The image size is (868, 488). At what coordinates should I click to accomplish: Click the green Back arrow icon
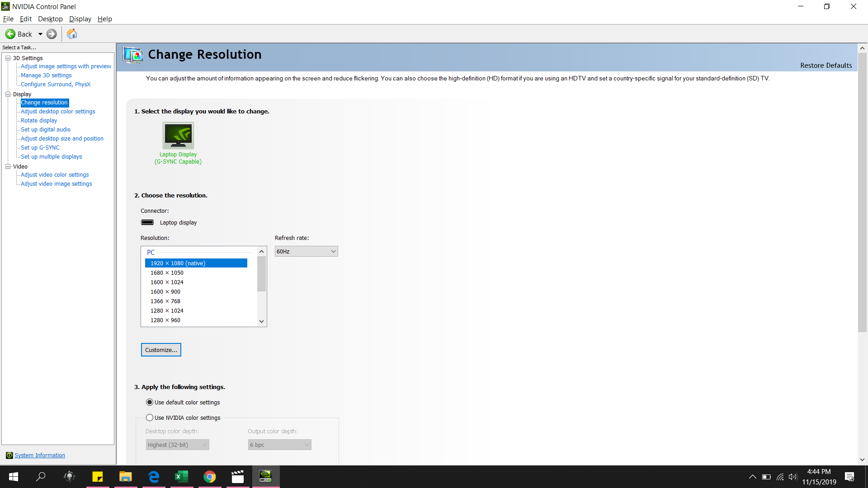coord(10,34)
